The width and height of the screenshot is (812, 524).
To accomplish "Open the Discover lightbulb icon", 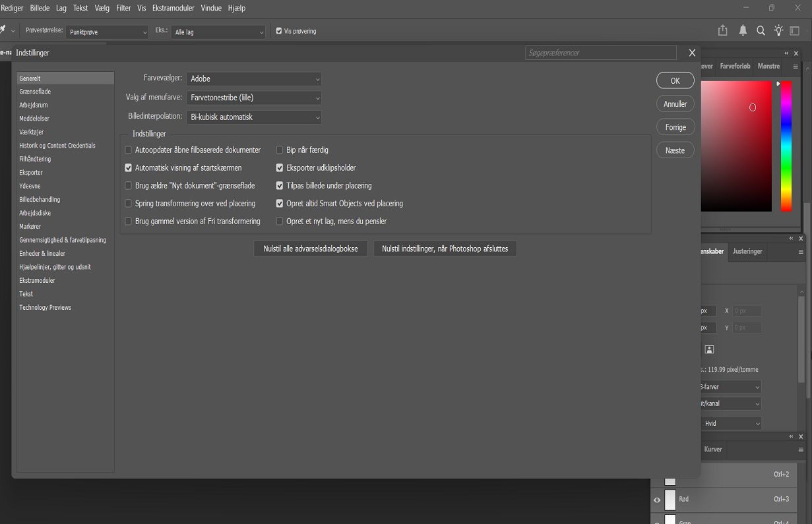I will [778, 30].
